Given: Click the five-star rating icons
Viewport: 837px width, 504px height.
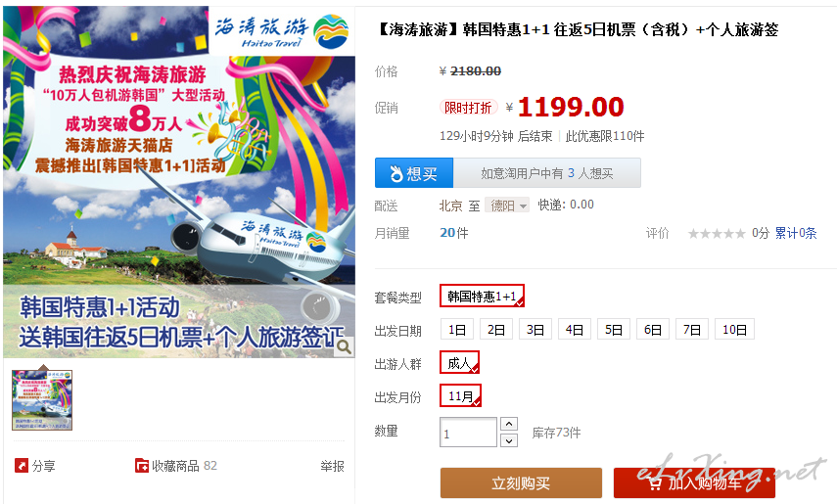Looking at the screenshot, I should (x=717, y=233).
